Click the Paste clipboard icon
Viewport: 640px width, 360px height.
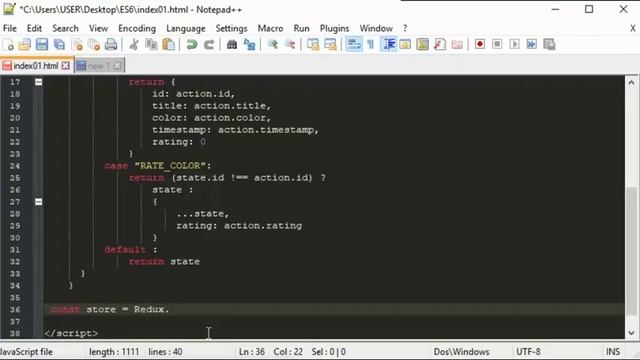169,44
